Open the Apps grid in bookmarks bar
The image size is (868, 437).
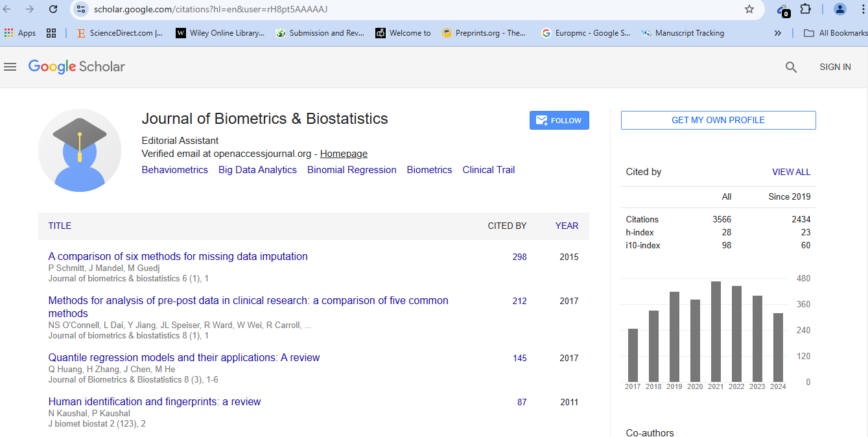pos(19,33)
